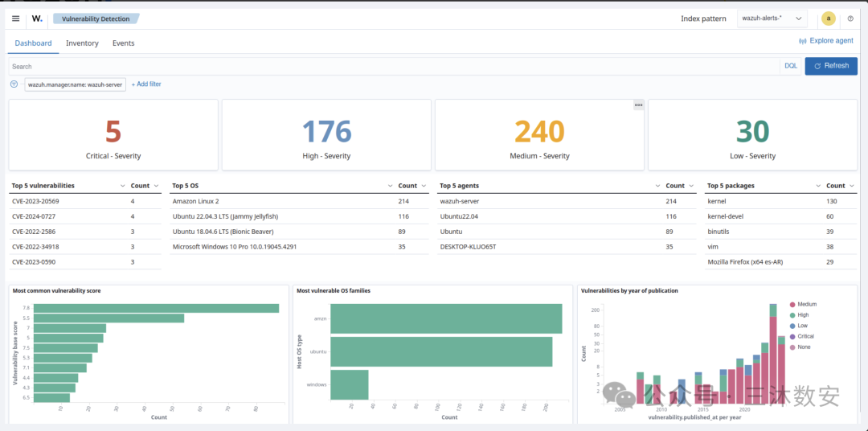This screenshot has width=868, height=431.
Task: Click kernel-devel package row
Action: click(780, 216)
